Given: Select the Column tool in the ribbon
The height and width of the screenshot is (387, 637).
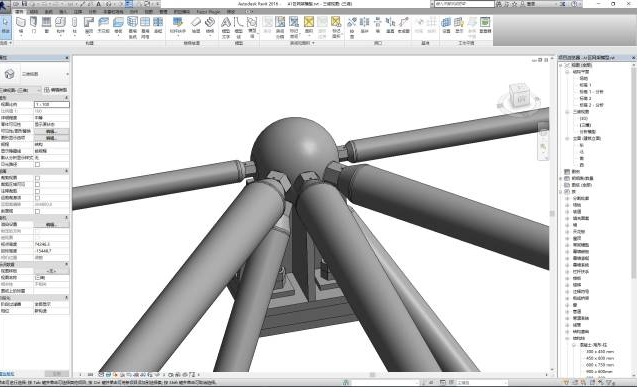Looking at the screenshot, I should point(74,25).
